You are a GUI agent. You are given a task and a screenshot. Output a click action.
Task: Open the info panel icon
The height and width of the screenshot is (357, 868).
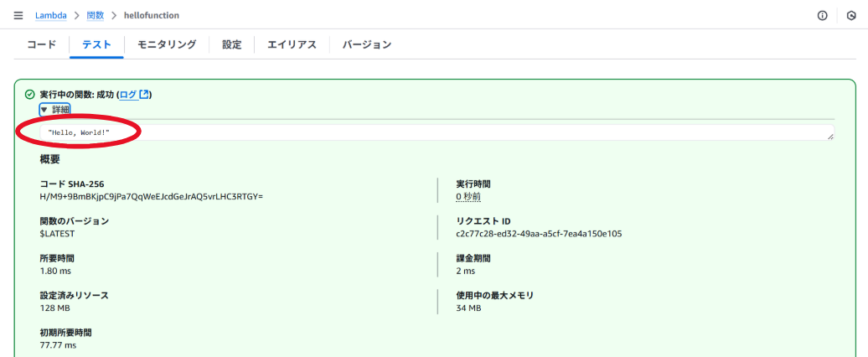[x=823, y=15]
